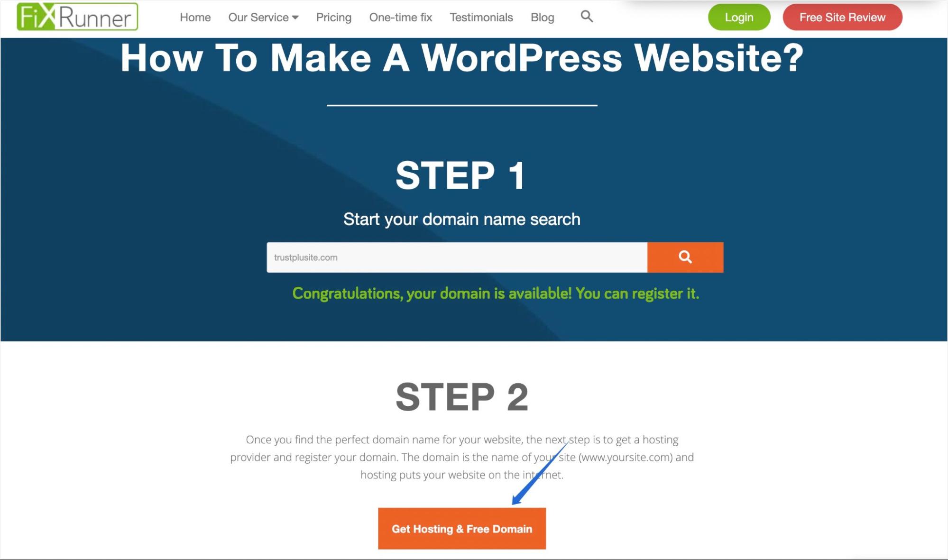This screenshot has width=948, height=560.
Task: Click the orange domain search button icon
Action: click(685, 257)
